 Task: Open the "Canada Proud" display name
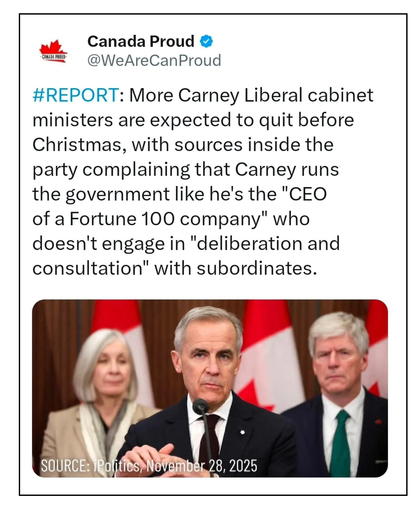coord(141,42)
